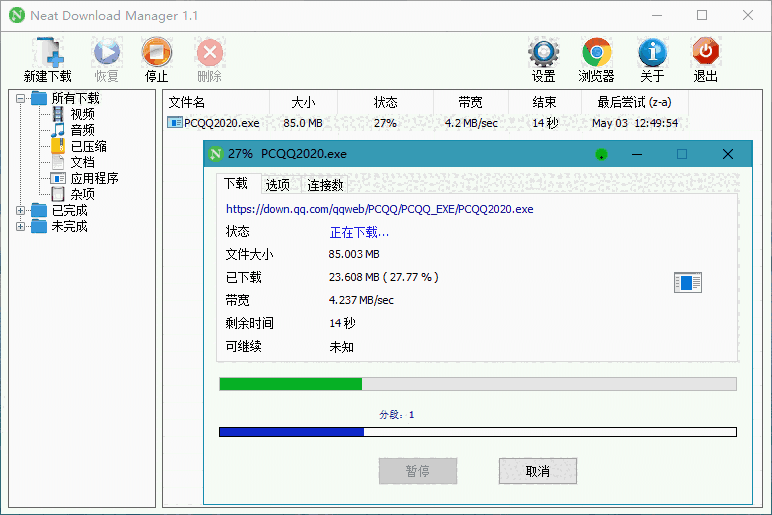The height and width of the screenshot is (515, 772).
Task: Click the 删除 delete toolbar icon
Action: click(210, 52)
